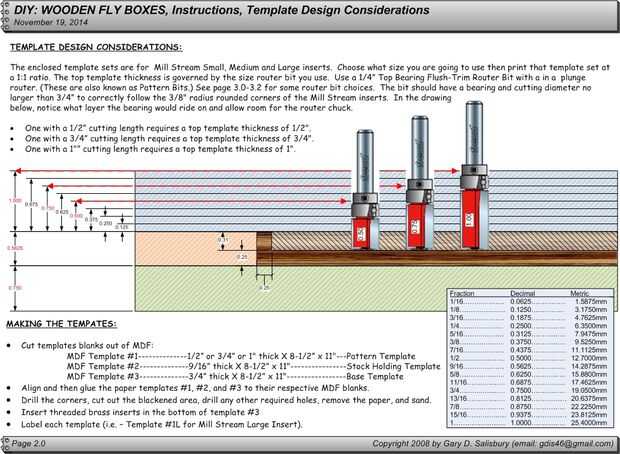Select bullet 'Cut templates blanks out of MDF:'
620x454 pixels.
(x=87, y=345)
